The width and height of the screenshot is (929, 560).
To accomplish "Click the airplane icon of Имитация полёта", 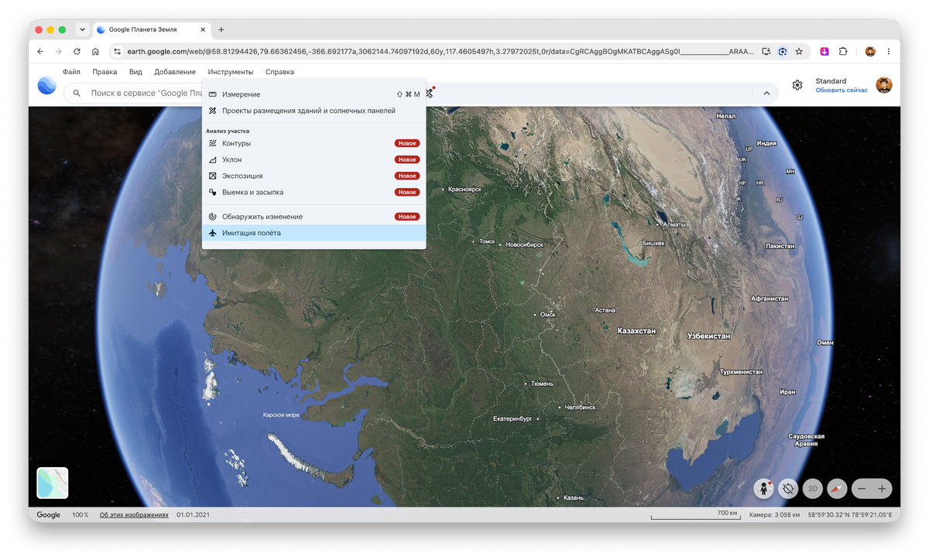I will tap(212, 233).
